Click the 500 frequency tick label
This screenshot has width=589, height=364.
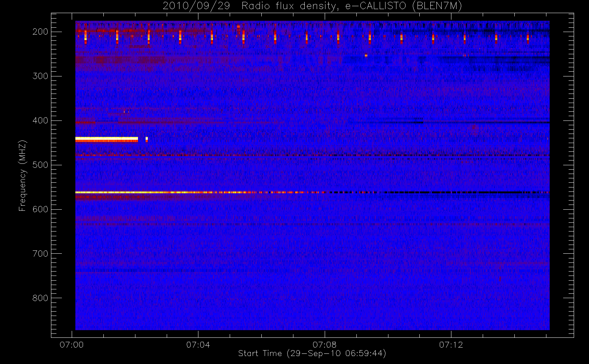(40, 165)
